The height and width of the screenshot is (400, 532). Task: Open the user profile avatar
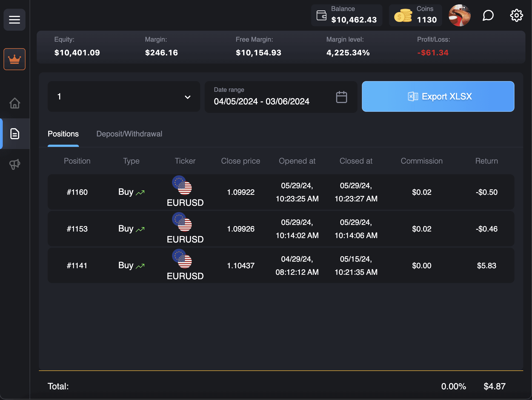click(x=459, y=15)
